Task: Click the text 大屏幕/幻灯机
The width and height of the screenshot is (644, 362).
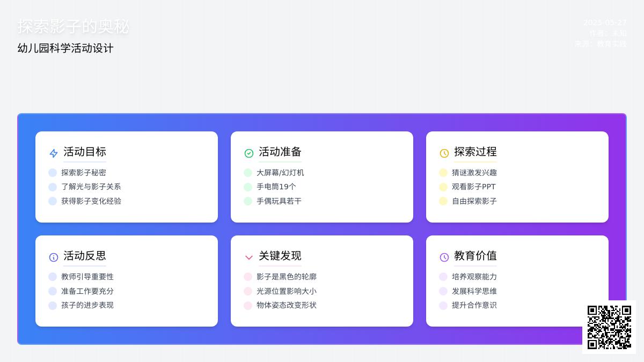Action: pyautogui.click(x=280, y=173)
